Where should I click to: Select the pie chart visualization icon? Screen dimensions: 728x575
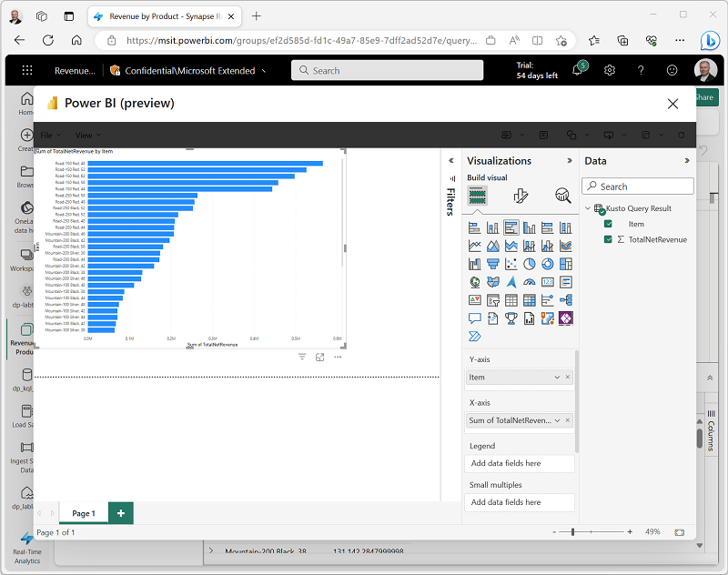coord(530,264)
